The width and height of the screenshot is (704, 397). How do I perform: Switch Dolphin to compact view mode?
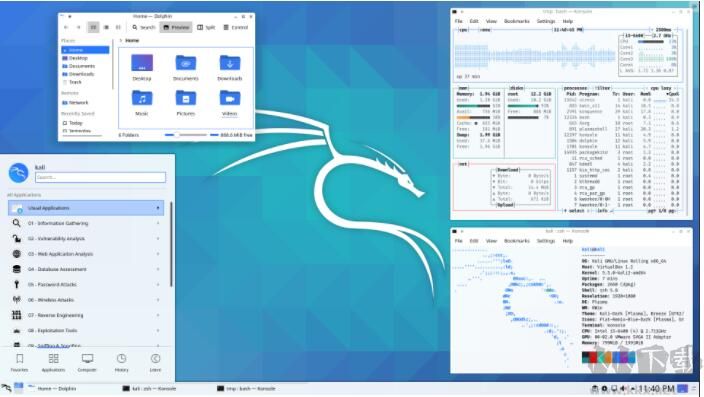(106, 27)
